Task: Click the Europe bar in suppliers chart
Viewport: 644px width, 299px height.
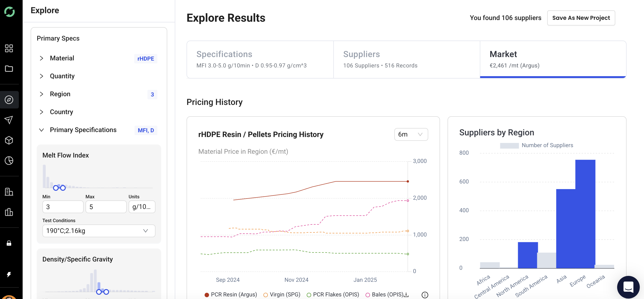Action: [x=585, y=214]
